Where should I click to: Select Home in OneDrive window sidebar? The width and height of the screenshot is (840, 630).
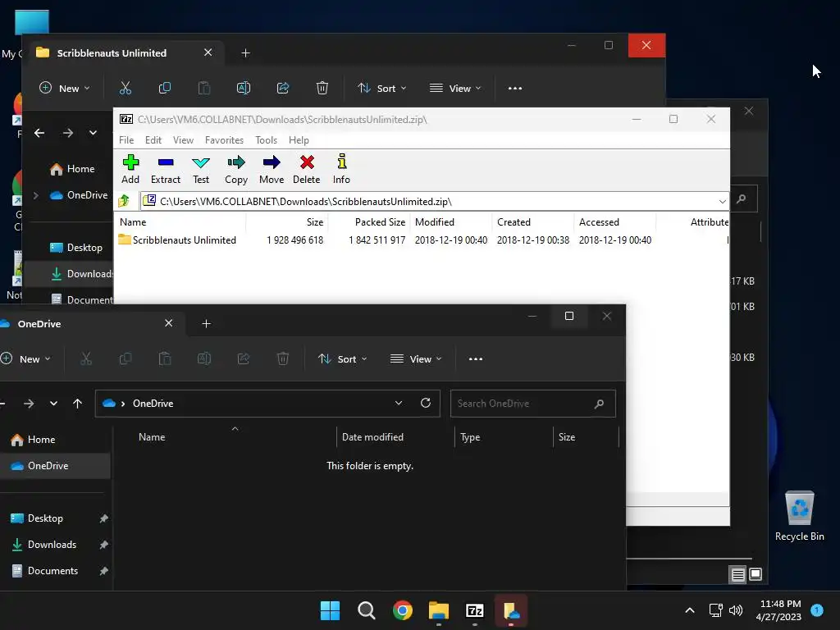33,440
